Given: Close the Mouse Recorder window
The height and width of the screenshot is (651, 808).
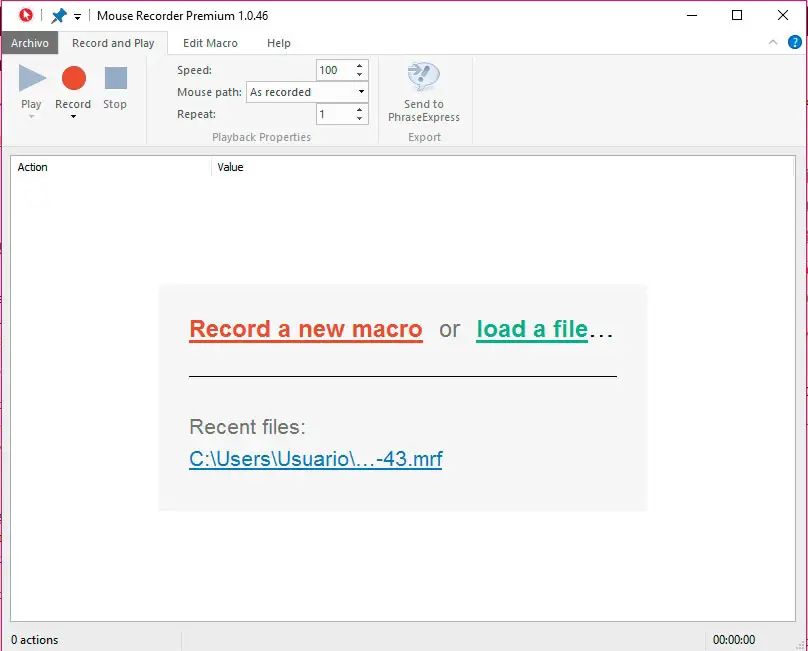Looking at the screenshot, I should coord(783,15).
